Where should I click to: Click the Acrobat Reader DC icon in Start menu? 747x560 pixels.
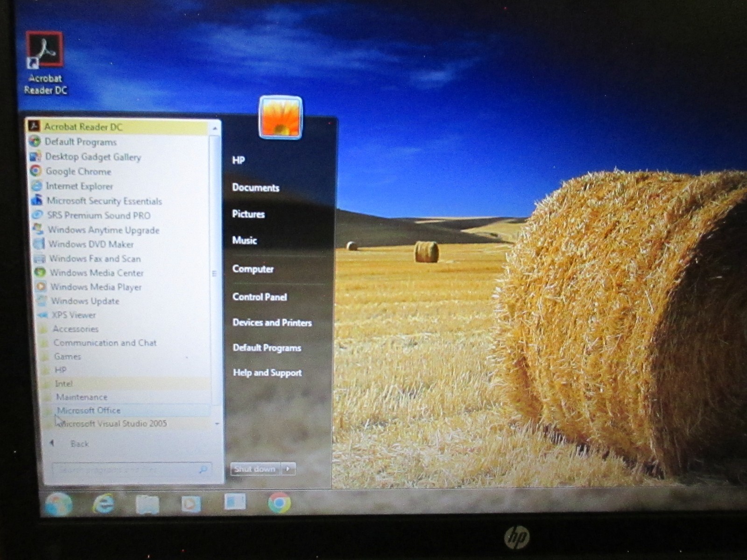(x=34, y=126)
